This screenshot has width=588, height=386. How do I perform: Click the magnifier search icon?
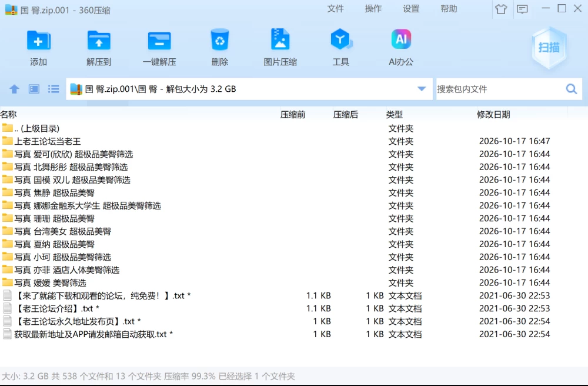click(x=572, y=89)
